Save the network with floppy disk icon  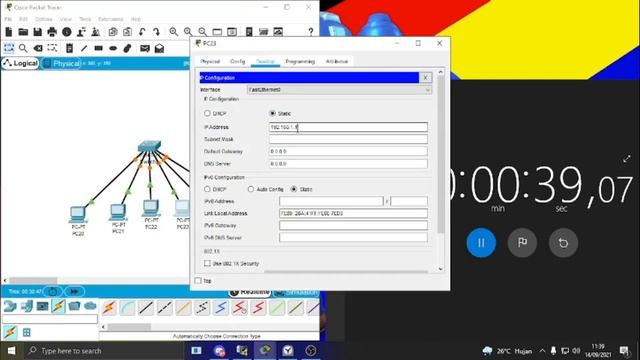coord(38,32)
